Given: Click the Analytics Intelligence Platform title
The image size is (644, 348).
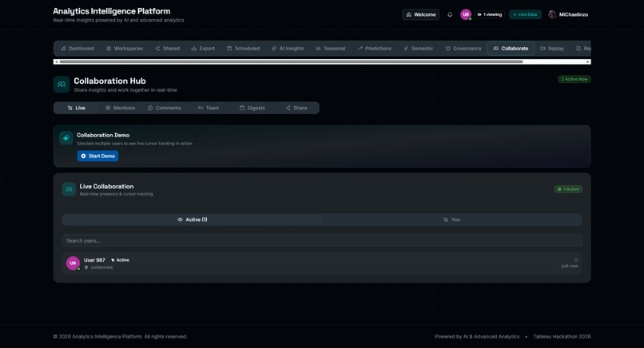Looking at the screenshot, I should 112,11.
